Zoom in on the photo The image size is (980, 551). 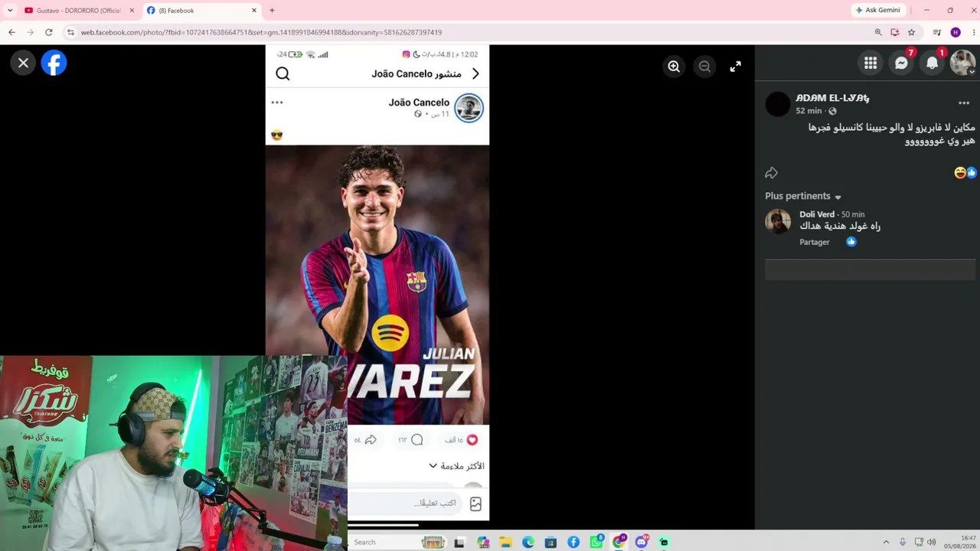point(674,67)
